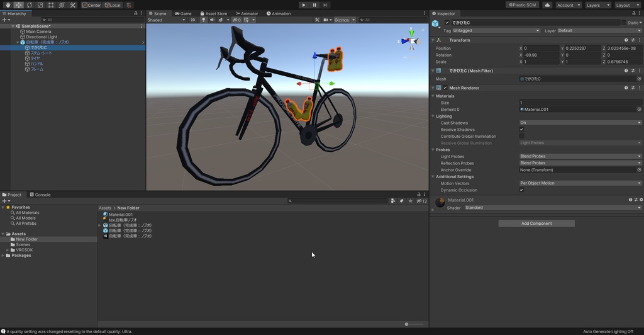Open the cloud services icon

point(548,5)
